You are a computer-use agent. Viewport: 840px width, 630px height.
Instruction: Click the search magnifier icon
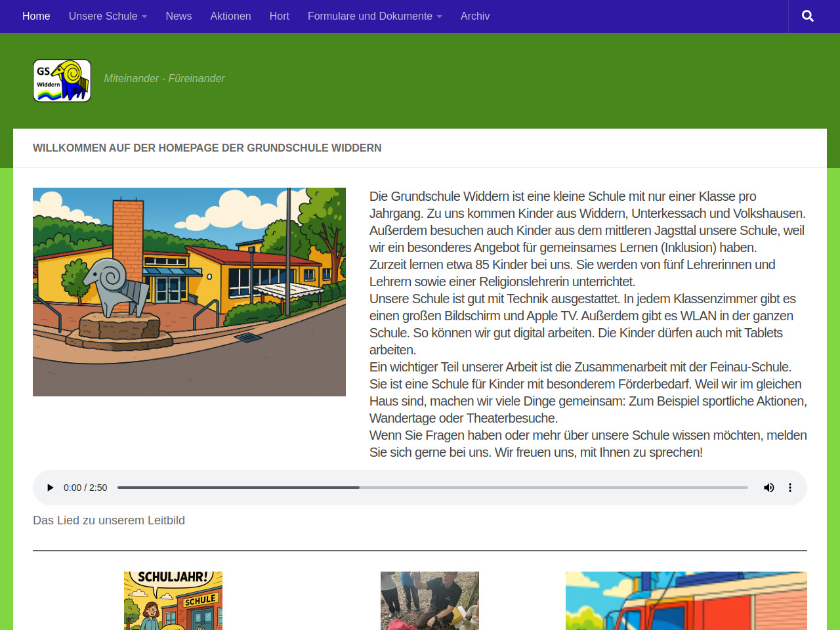(x=807, y=16)
